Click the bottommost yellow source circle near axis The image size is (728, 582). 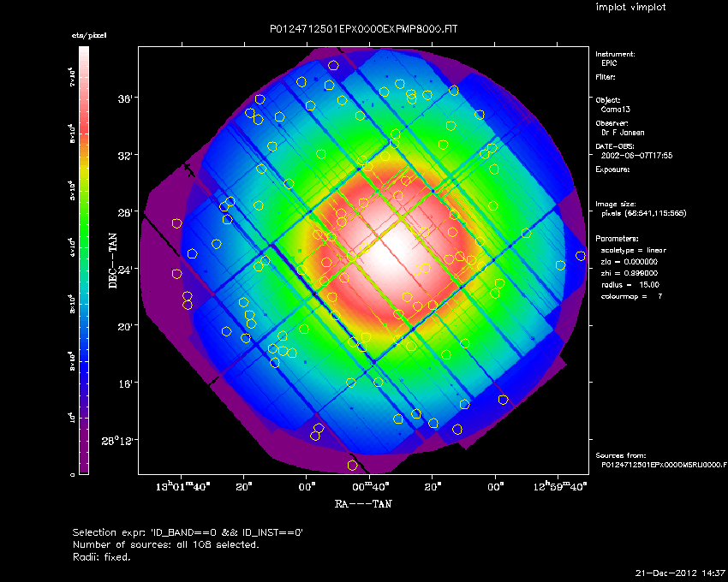tap(352, 465)
